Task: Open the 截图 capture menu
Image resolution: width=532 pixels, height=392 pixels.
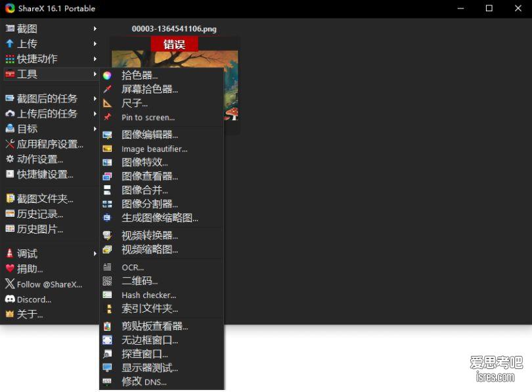Action: click(51, 29)
